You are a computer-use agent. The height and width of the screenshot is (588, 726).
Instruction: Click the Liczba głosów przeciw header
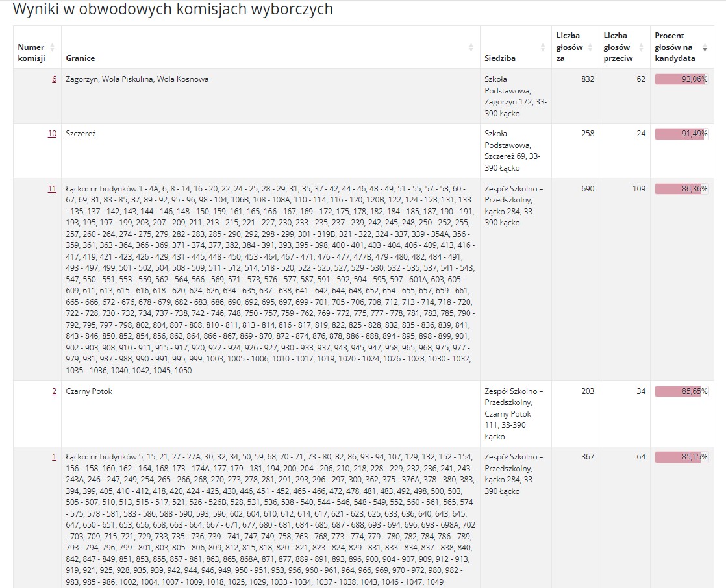point(624,47)
